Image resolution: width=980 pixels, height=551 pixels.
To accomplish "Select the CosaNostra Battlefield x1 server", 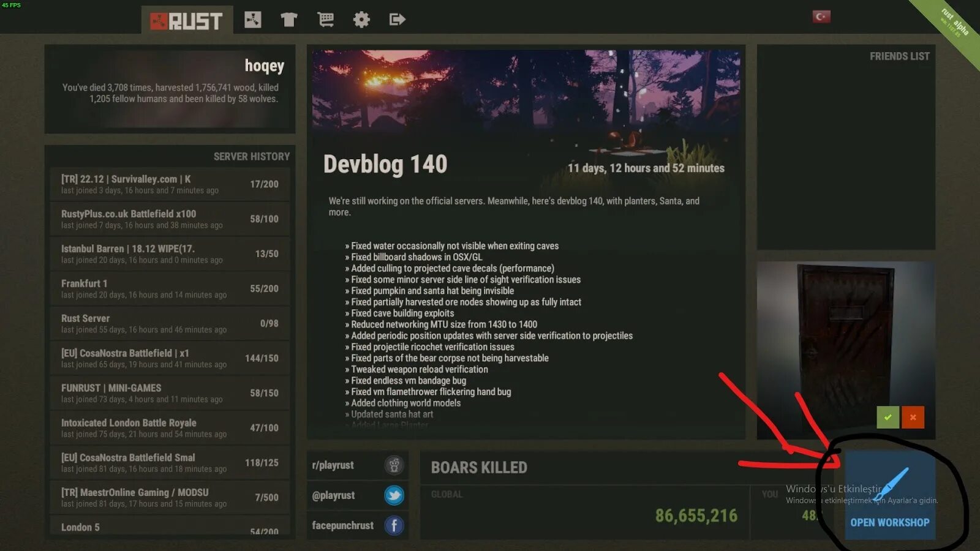I will [x=170, y=358].
